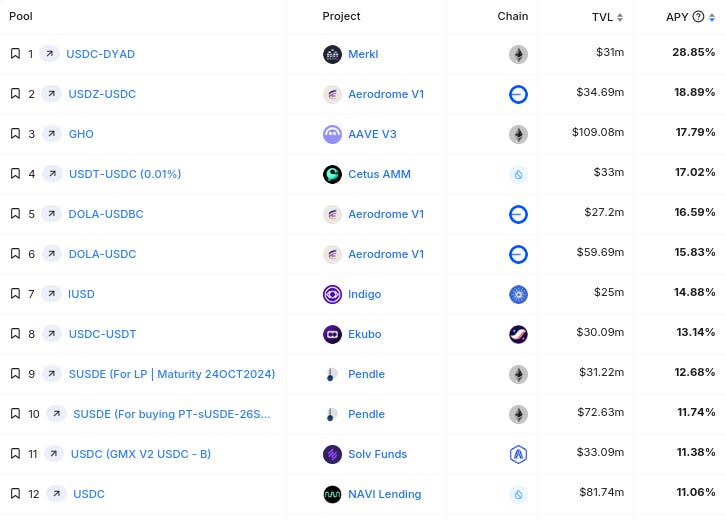Click the Project column header
The height and width of the screenshot is (520, 726).
pos(341,16)
